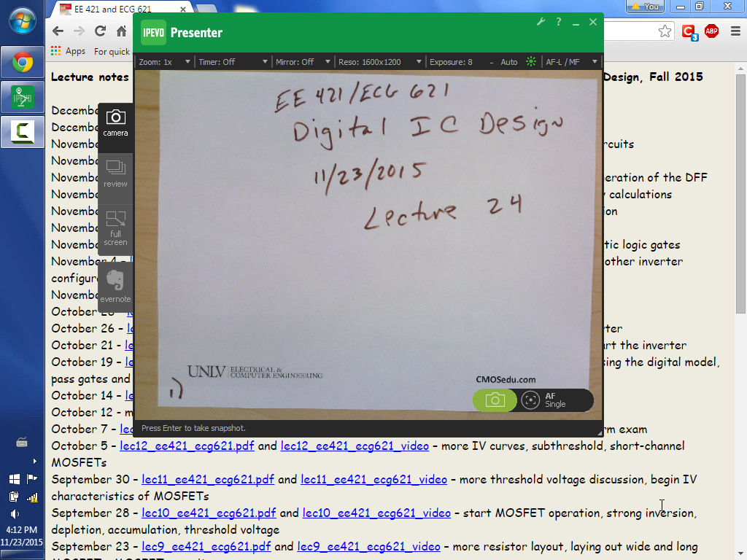Open Chrome home page icon
Image resolution: width=747 pixels, height=560 pixels.
coord(122,31)
